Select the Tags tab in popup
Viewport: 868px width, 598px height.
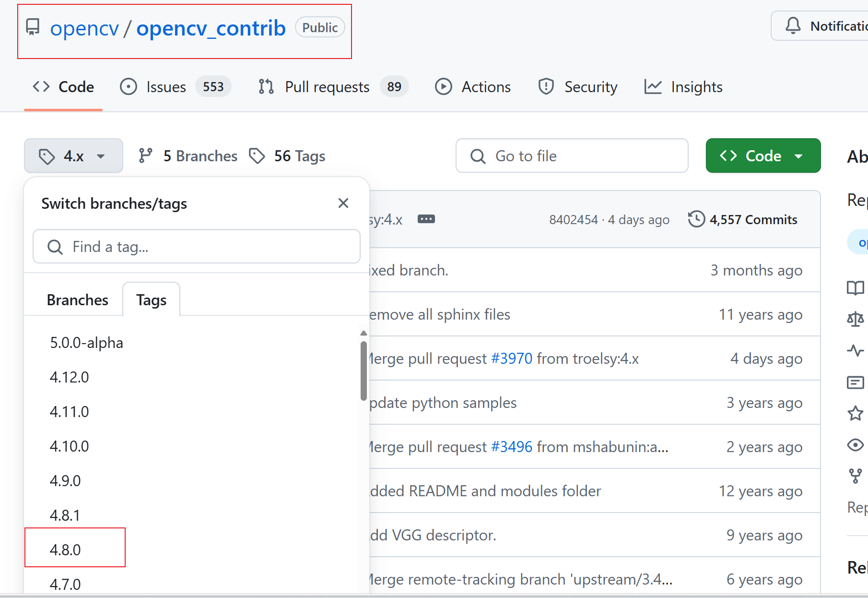pyautogui.click(x=152, y=300)
